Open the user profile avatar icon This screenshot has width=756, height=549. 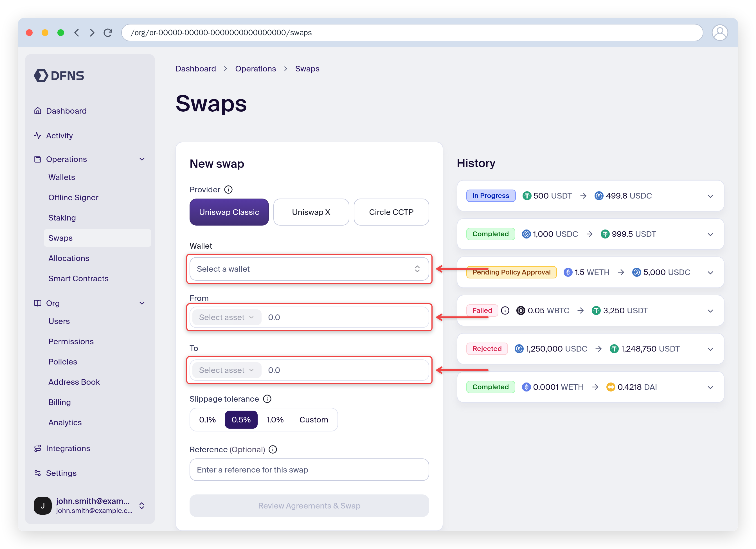(719, 33)
